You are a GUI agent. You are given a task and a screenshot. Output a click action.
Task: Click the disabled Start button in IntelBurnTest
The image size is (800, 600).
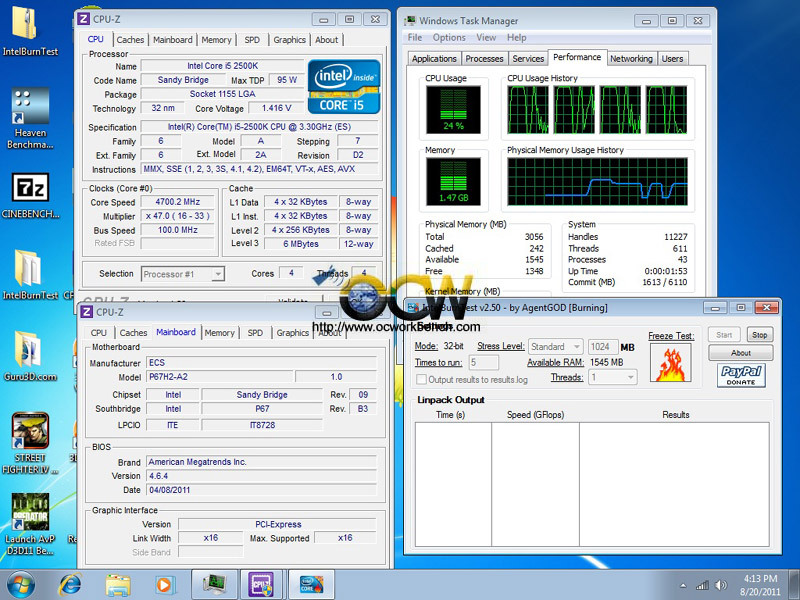[x=724, y=335]
